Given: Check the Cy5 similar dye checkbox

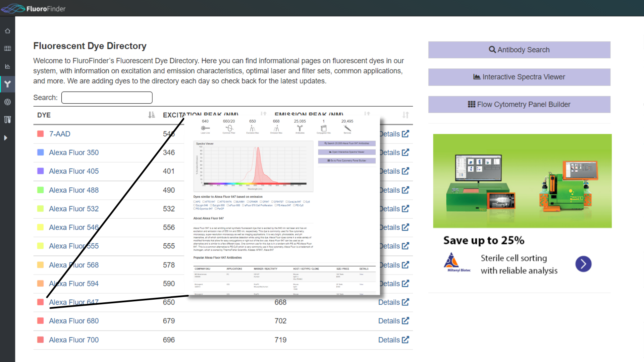Looking at the screenshot, I should (305, 202).
